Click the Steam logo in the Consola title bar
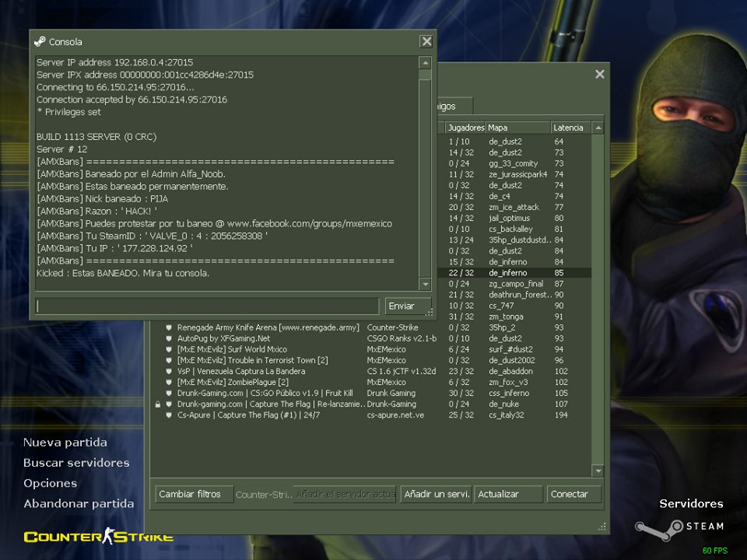Screen dimensions: 747x560 pyautogui.click(x=40, y=42)
